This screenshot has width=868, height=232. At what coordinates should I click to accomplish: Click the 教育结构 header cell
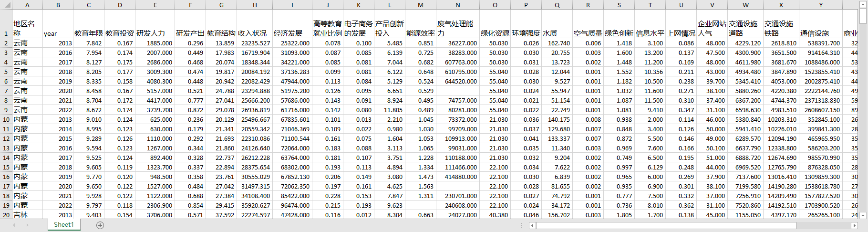tap(221, 24)
